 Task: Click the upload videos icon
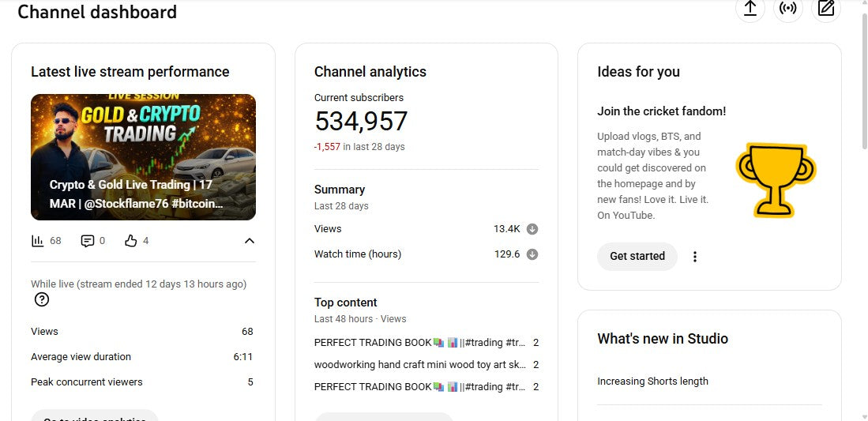pyautogui.click(x=750, y=9)
